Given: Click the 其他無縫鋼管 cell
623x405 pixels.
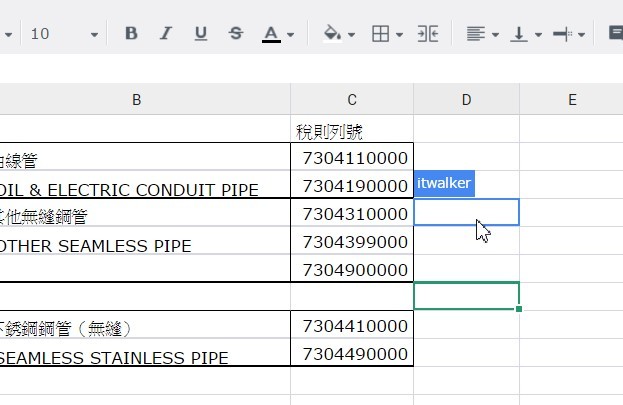Looking at the screenshot, I should coord(145,213).
